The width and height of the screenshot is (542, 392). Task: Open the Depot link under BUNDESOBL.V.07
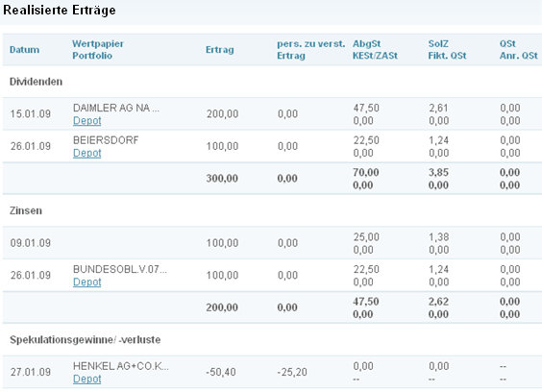coord(87,282)
